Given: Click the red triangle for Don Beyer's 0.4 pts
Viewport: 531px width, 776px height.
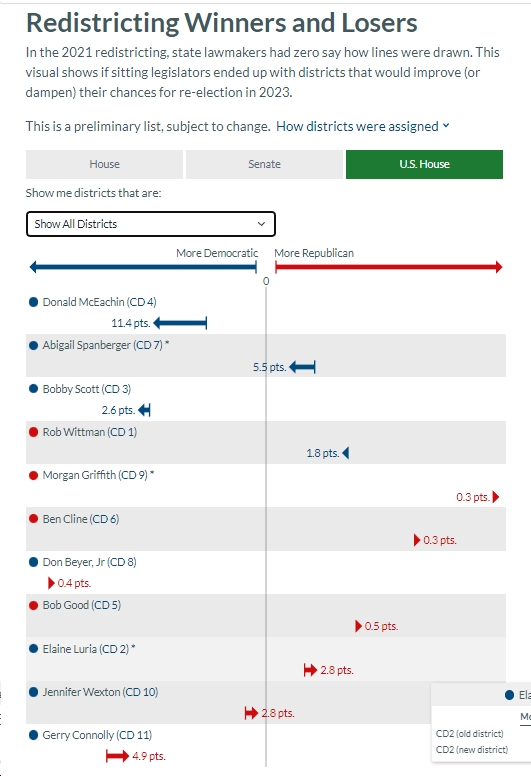Looking at the screenshot, I should coord(51,583).
